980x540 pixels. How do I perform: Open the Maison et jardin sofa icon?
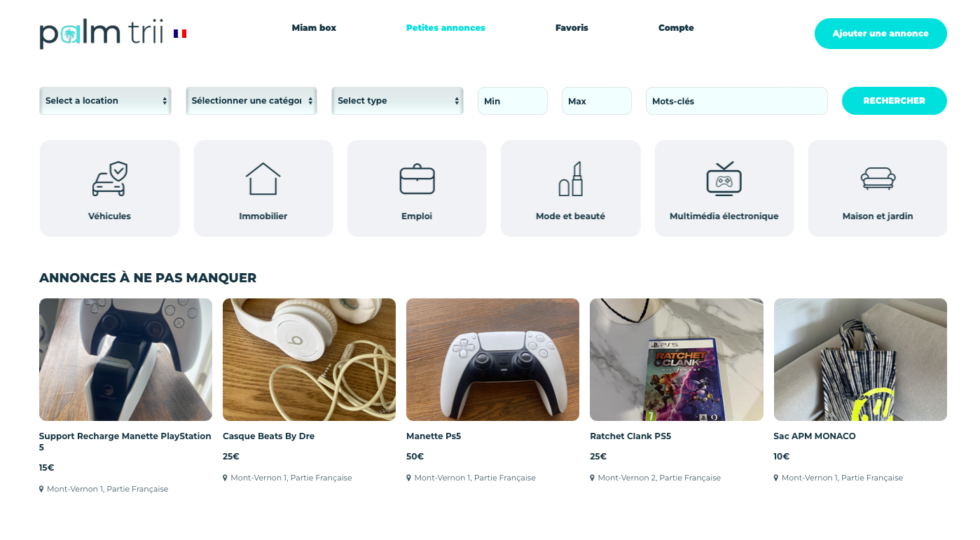(878, 179)
